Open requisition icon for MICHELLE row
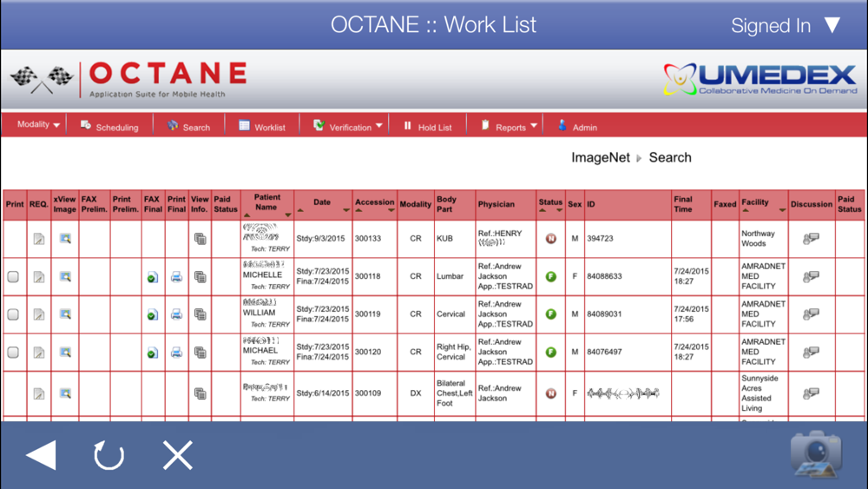 [39, 276]
